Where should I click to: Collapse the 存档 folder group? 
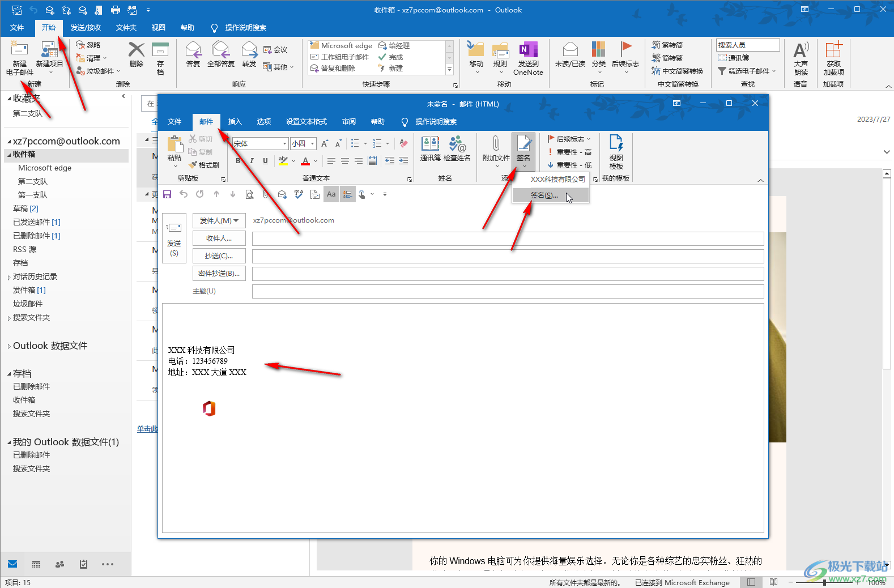pyautogui.click(x=9, y=374)
